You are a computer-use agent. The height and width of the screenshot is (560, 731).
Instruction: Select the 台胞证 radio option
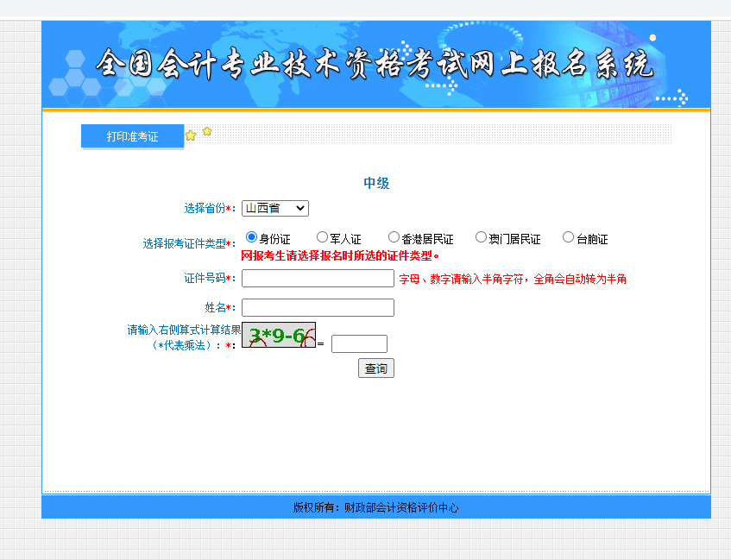[x=568, y=237]
